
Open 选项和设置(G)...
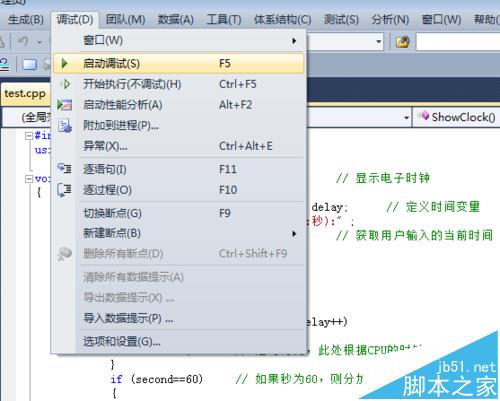[179, 341]
